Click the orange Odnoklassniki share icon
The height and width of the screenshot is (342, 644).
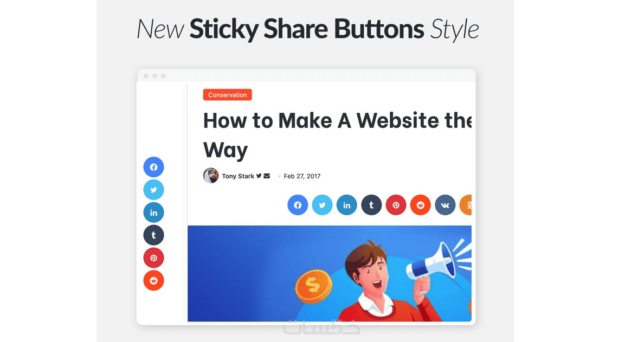point(466,205)
